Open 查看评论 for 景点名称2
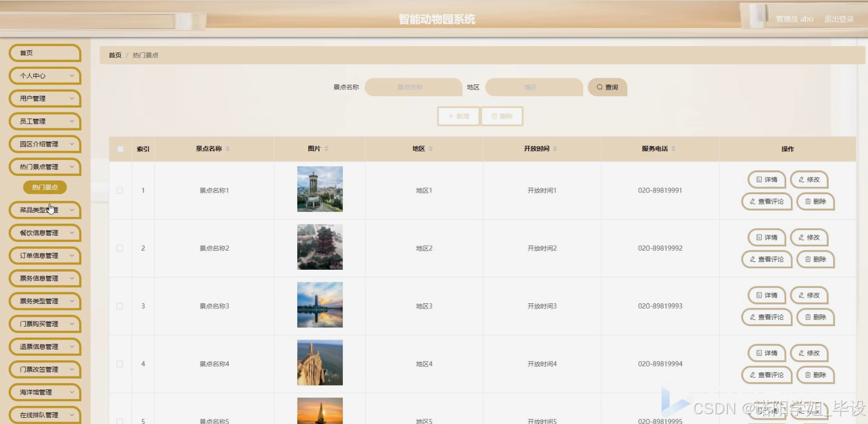Image resolution: width=868 pixels, height=424 pixels. [x=767, y=259]
